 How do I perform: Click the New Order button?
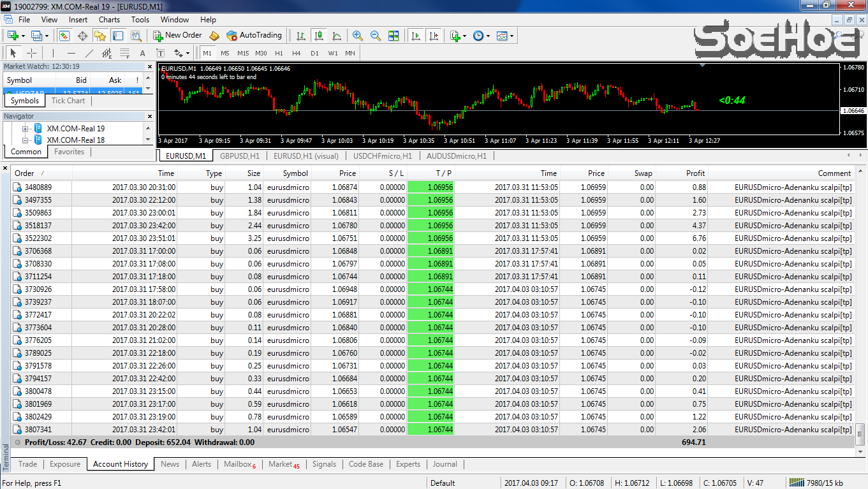(177, 36)
